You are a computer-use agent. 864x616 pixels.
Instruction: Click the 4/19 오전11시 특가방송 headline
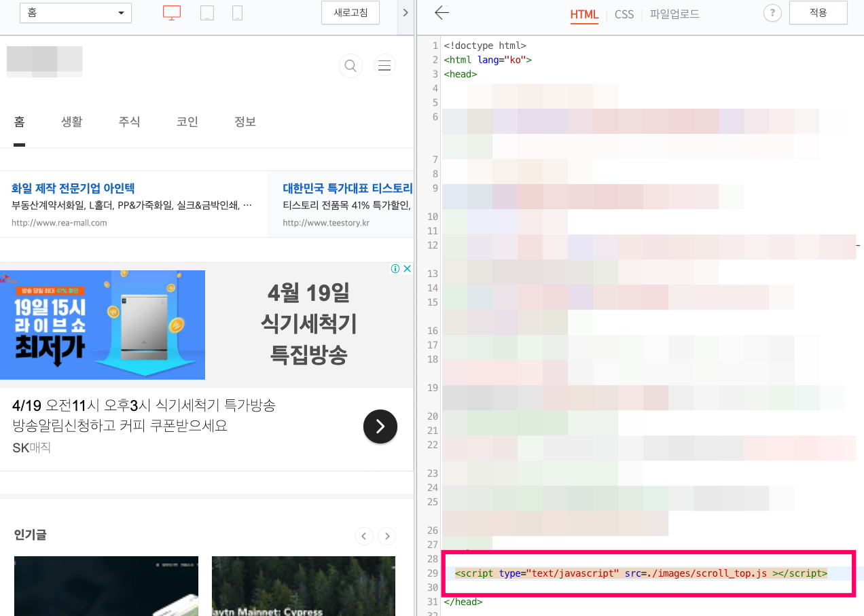click(144, 406)
